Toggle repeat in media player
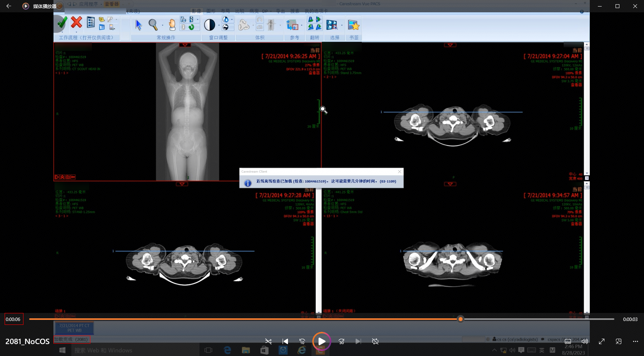The width and height of the screenshot is (644, 356). coord(375,341)
